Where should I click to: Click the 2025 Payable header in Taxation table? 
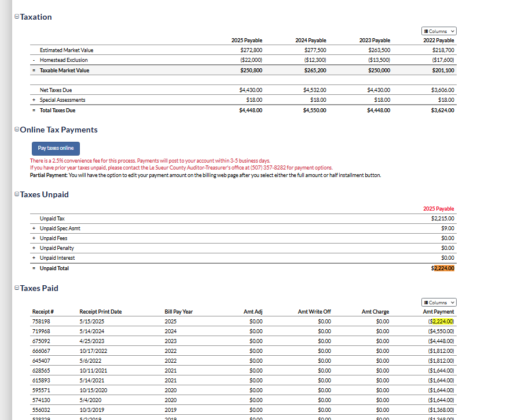click(x=247, y=40)
